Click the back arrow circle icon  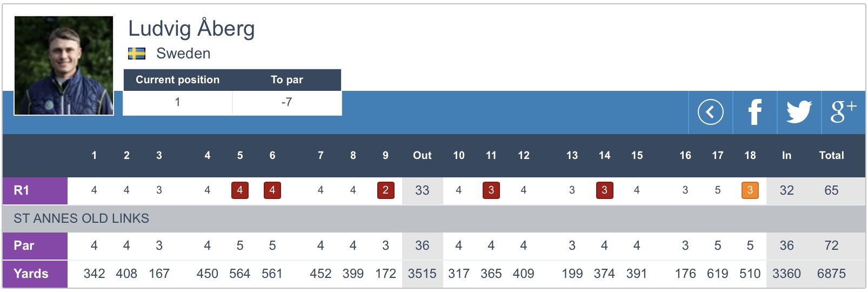click(710, 112)
